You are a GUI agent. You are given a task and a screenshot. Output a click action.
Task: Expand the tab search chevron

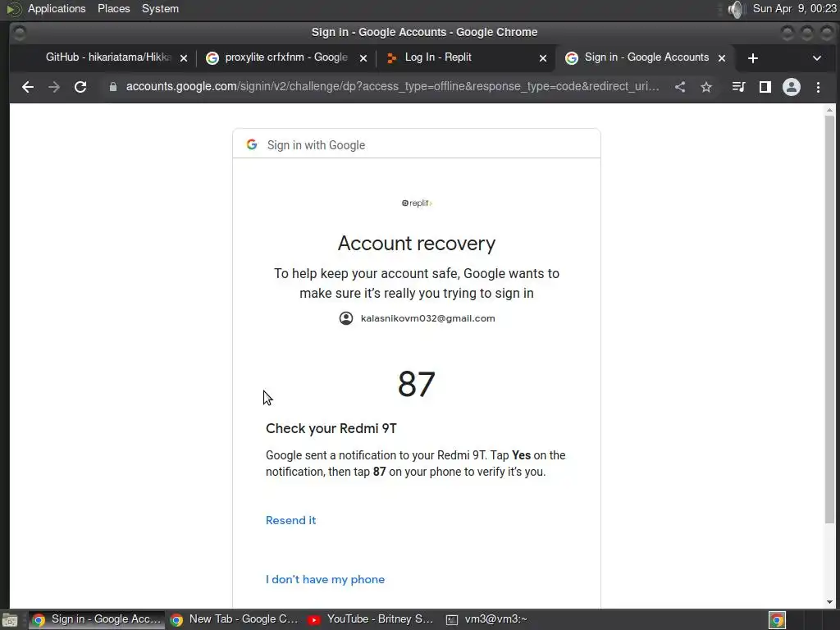tap(817, 58)
